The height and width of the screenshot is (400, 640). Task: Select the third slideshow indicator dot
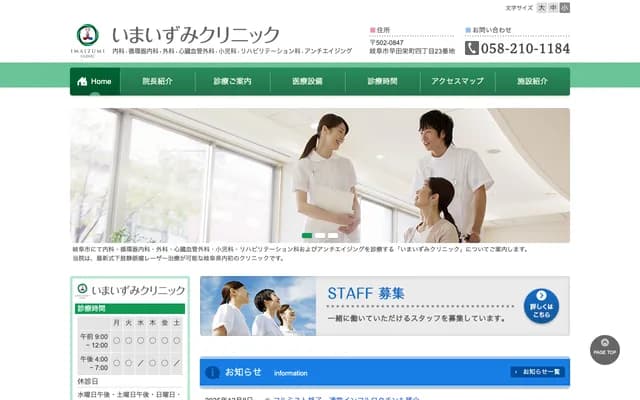[x=333, y=236]
